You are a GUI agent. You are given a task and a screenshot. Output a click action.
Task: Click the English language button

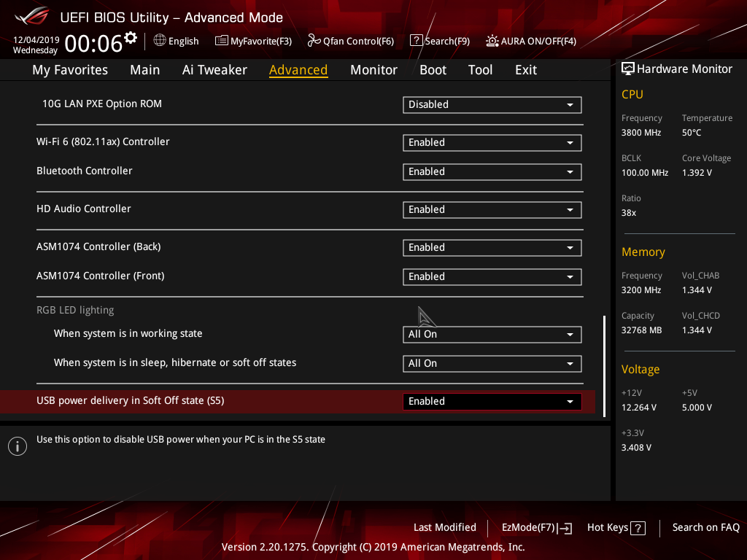coord(177,41)
